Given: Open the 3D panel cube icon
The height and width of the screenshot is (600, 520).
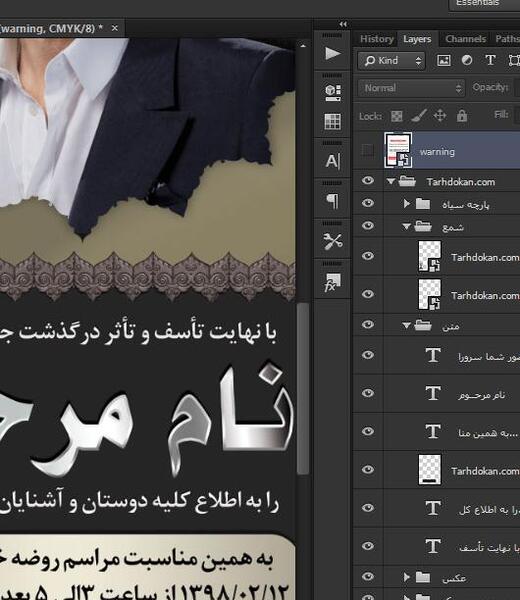Looking at the screenshot, I should tap(333, 93).
